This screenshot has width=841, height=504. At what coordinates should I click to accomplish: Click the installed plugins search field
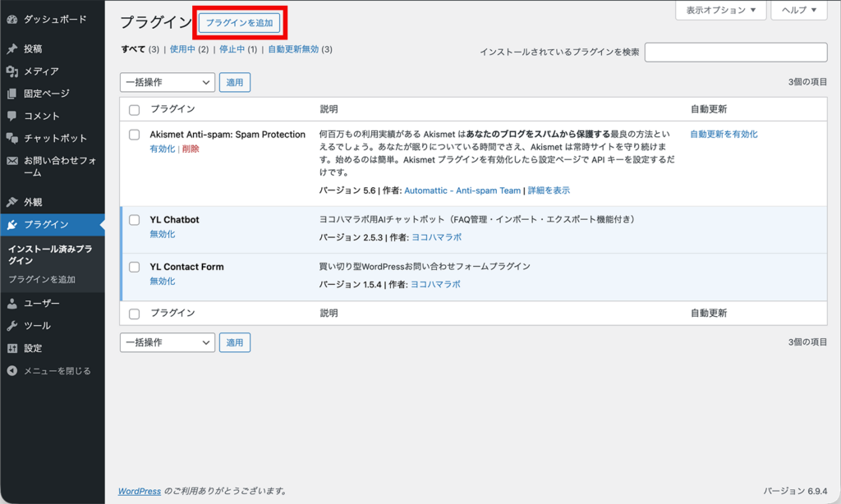tap(735, 52)
